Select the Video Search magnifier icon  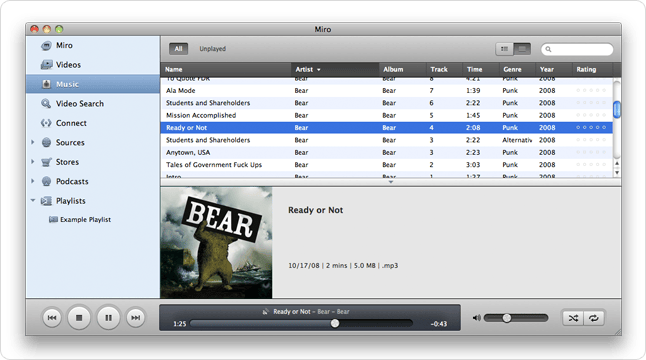click(x=46, y=103)
